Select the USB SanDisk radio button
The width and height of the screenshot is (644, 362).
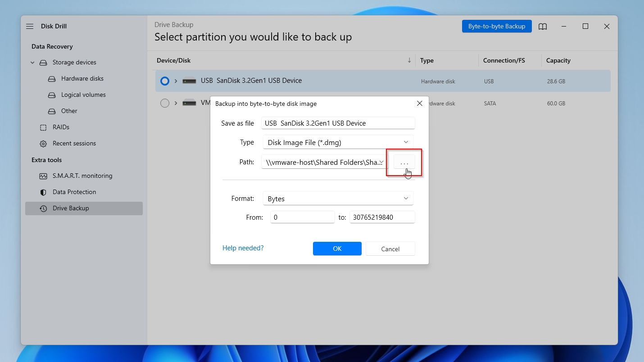(x=165, y=81)
